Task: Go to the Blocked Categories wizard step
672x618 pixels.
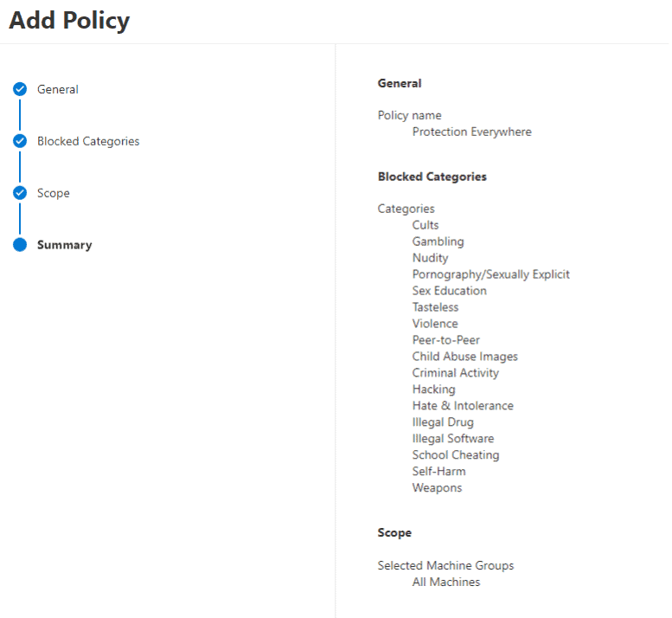Action: [88, 141]
